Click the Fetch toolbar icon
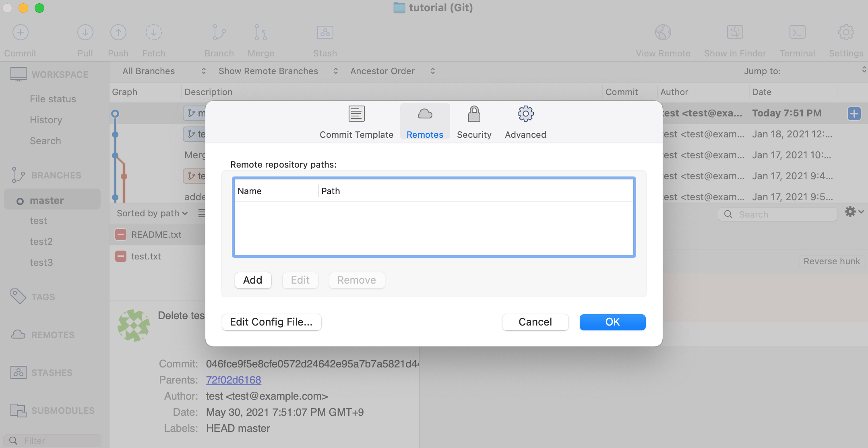868x448 pixels. click(153, 33)
